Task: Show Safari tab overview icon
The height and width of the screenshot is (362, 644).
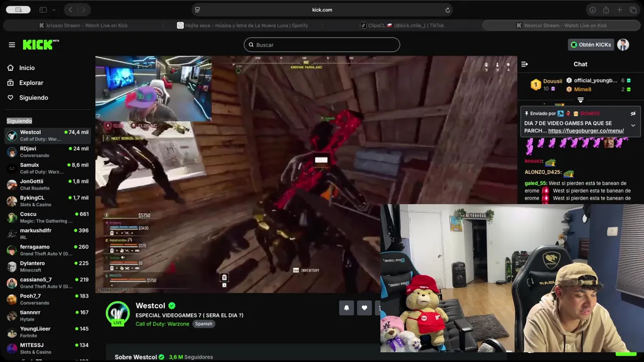Action: pos(633,10)
